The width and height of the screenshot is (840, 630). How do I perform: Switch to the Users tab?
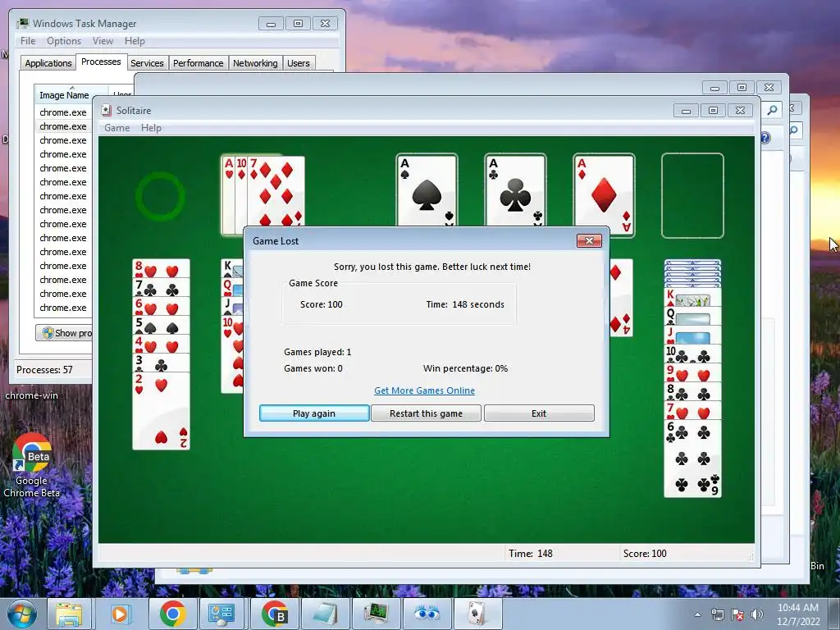click(x=299, y=63)
